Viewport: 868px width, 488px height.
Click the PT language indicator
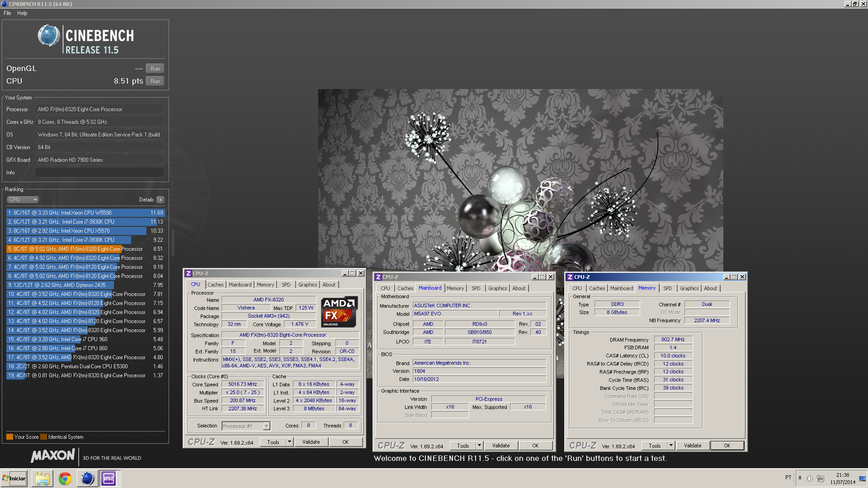(788, 478)
